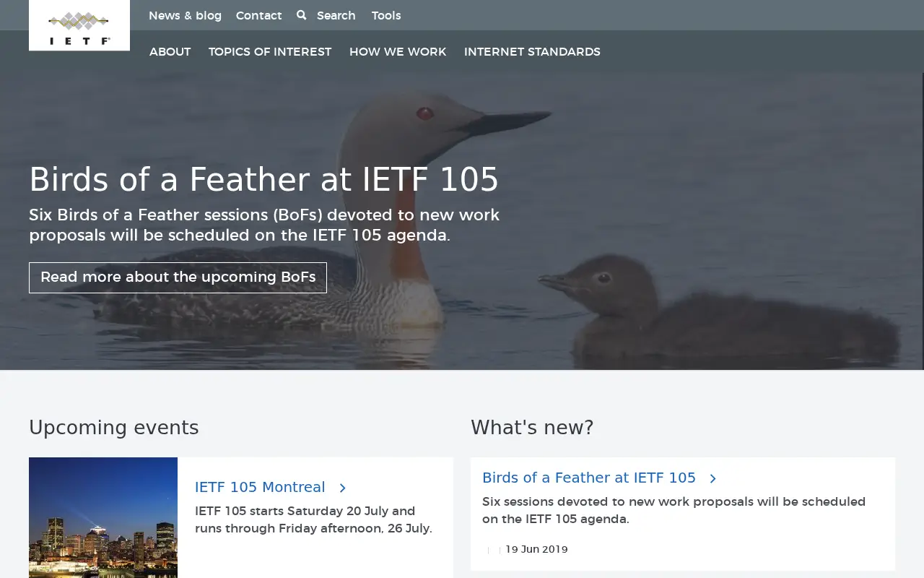
Task: Open the About menu
Action: click(x=170, y=52)
